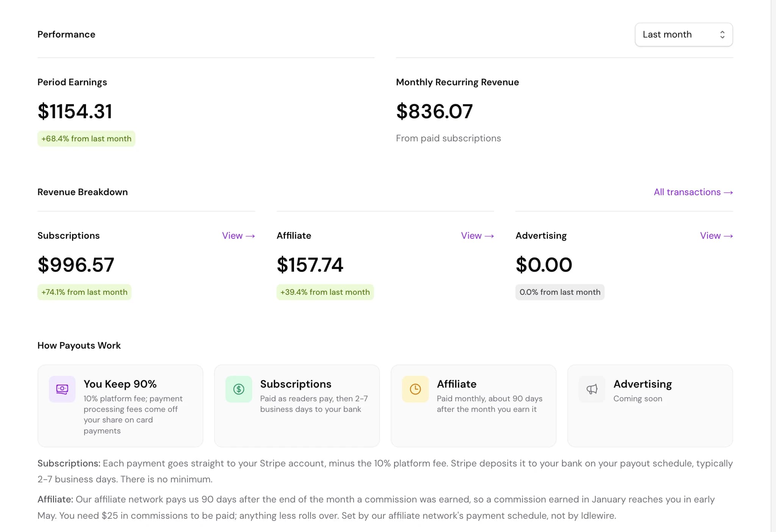The height and width of the screenshot is (532, 776).
Task: Open the All transactions link
Action: [693, 192]
